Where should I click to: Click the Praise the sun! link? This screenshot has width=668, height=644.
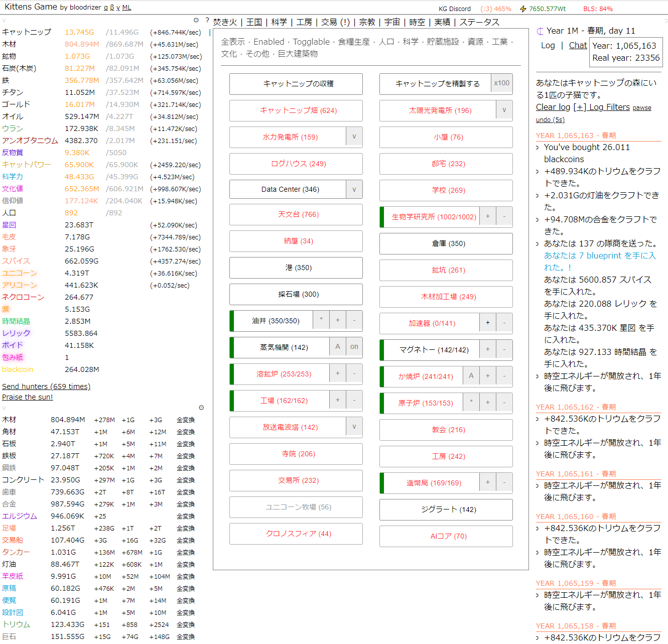pos(27,397)
